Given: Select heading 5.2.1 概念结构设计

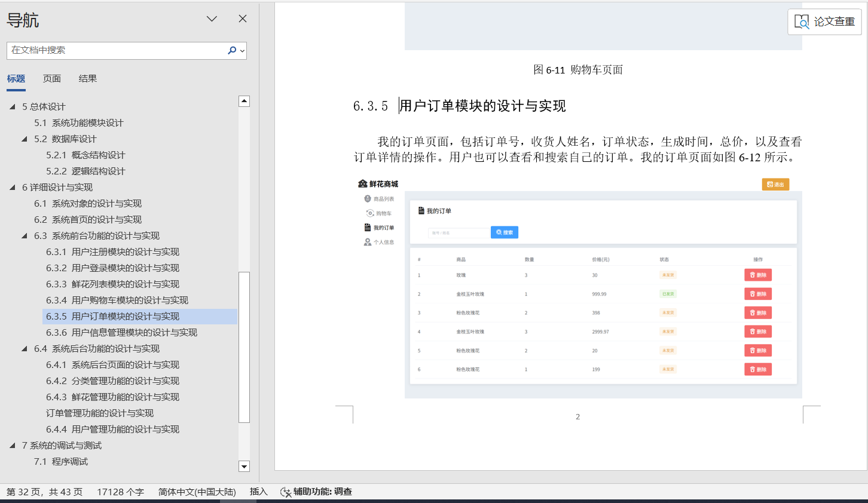Looking at the screenshot, I should click(x=85, y=155).
